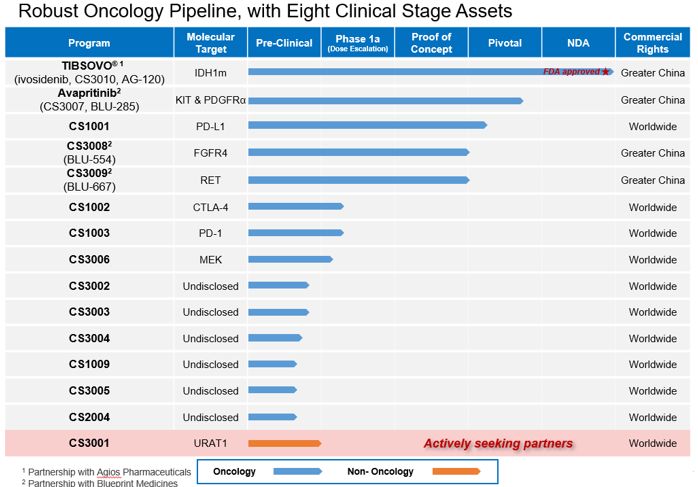The height and width of the screenshot is (487, 698).
Task: Click the CS1001 PD-L1 progress arrow
Action: 368,126
